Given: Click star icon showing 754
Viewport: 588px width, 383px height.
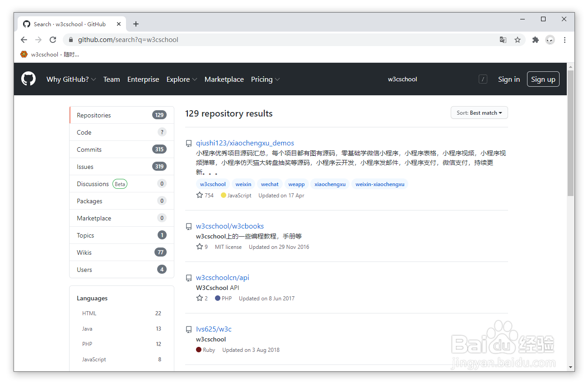Looking at the screenshot, I should click(200, 195).
